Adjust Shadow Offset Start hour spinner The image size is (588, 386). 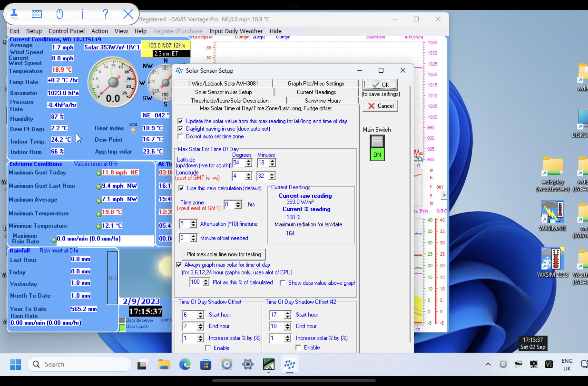tap(200, 315)
